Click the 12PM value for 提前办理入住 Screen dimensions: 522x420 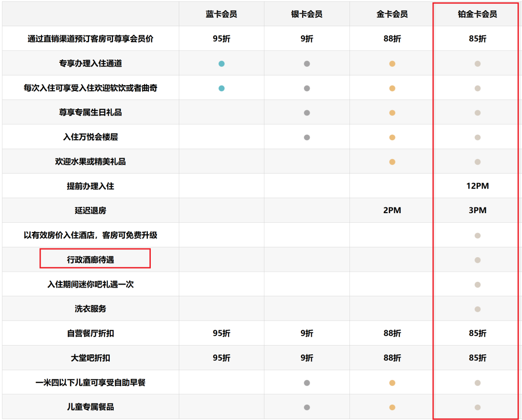pyautogui.click(x=478, y=186)
